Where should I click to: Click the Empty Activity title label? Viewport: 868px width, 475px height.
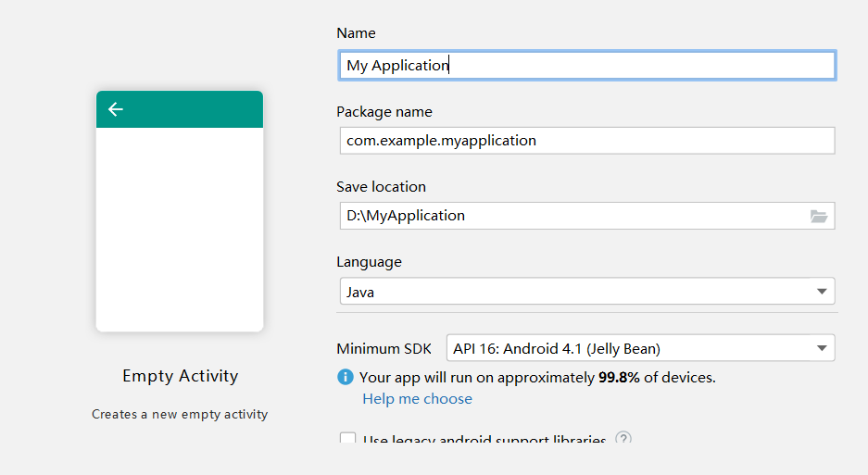coord(180,376)
